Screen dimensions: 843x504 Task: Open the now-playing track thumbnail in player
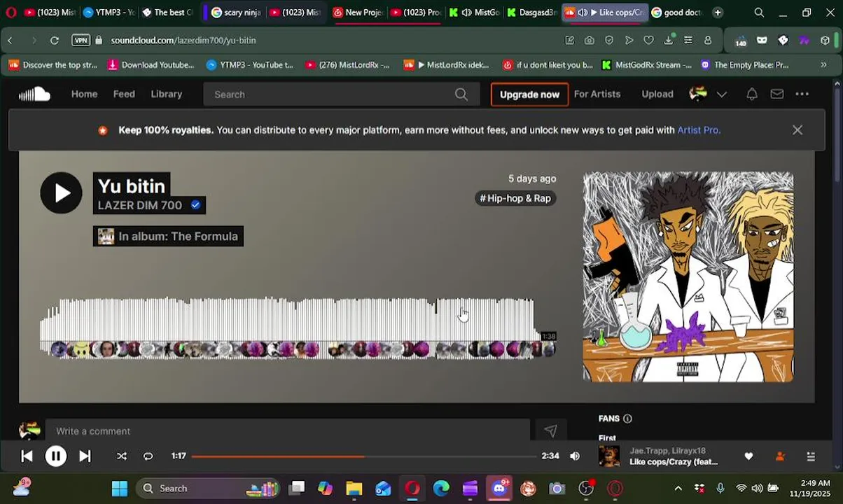609,456
